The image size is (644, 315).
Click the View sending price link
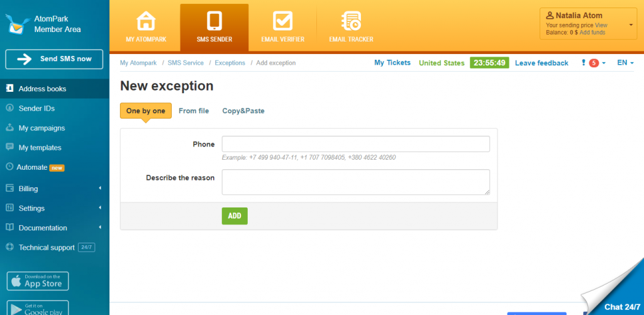click(601, 25)
